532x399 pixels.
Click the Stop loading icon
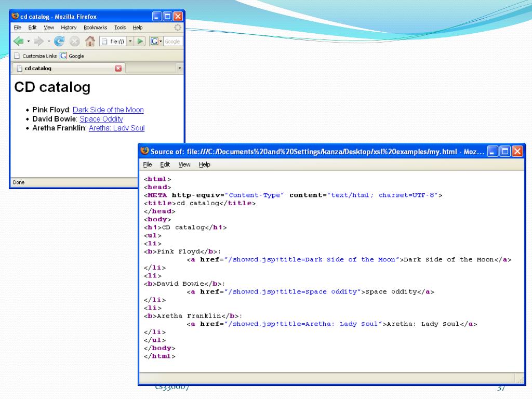coord(75,42)
